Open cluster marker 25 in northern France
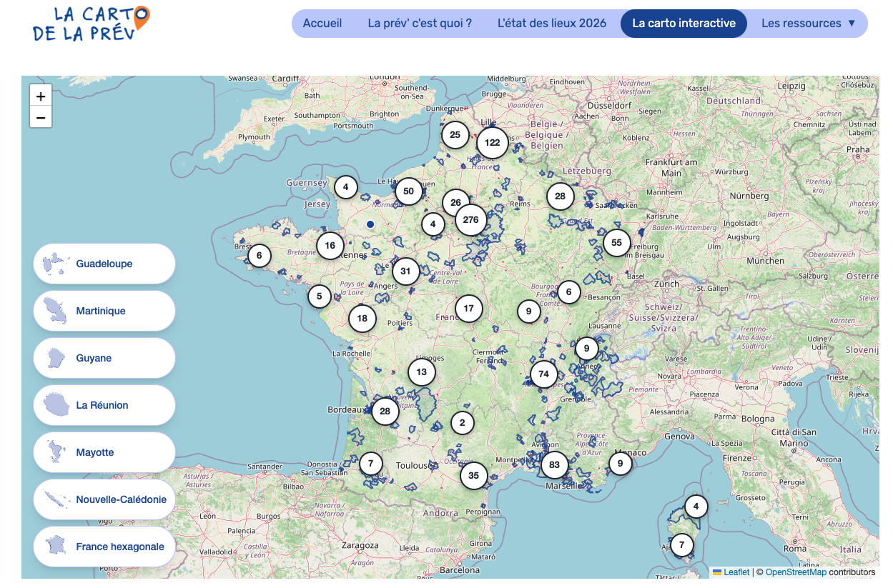Viewport: 893px width, 588px height. (455, 134)
